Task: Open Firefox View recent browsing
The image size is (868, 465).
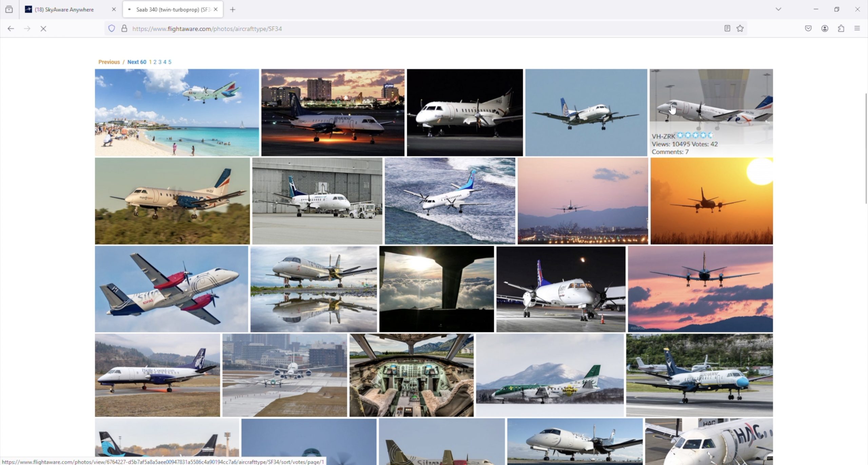Action: click(9, 10)
